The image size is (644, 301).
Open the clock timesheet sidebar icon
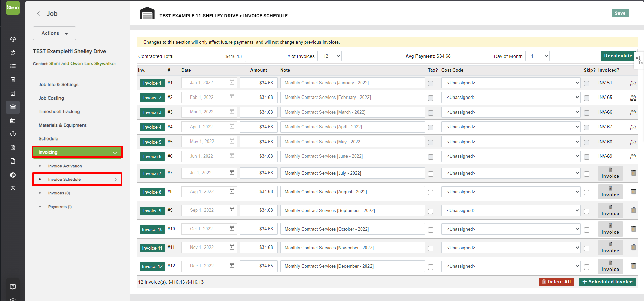13,134
